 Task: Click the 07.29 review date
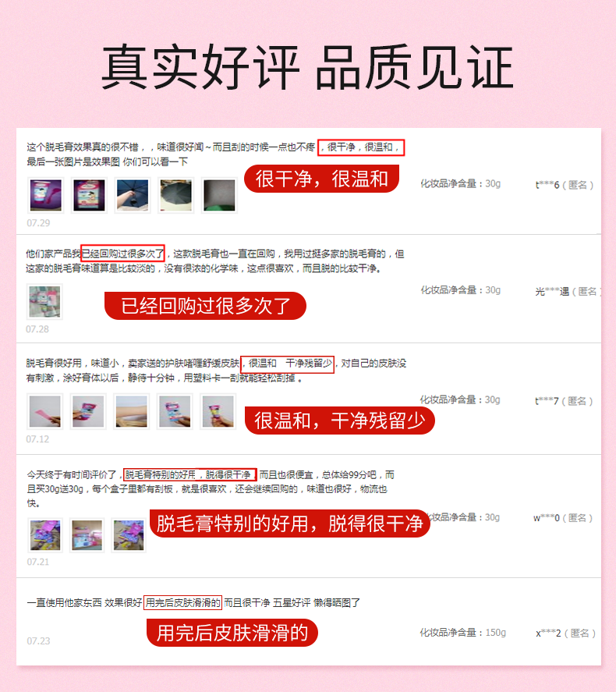point(38,223)
